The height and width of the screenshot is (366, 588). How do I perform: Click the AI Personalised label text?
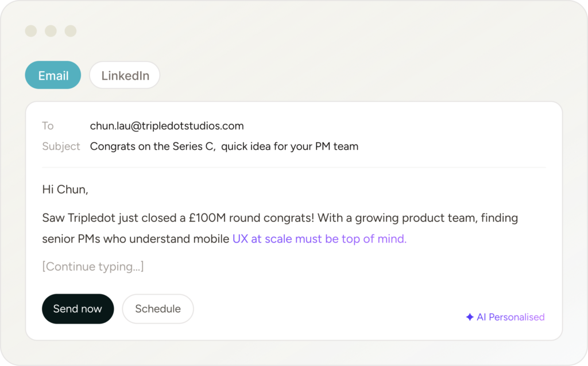coord(510,317)
